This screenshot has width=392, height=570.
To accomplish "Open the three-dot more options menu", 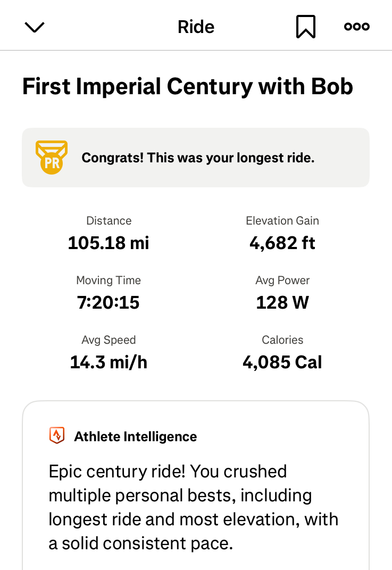I will (x=356, y=27).
